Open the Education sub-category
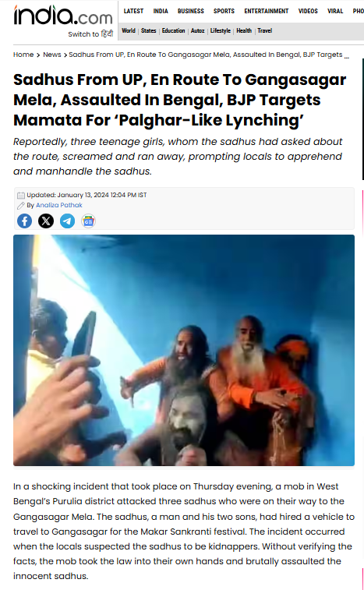 pyautogui.click(x=174, y=30)
